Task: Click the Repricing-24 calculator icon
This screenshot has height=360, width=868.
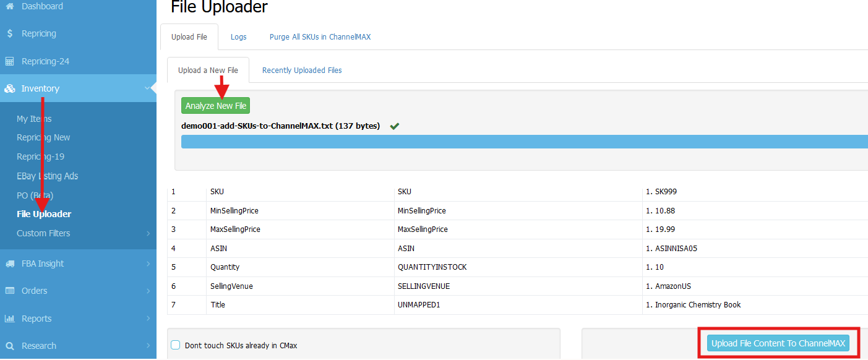Action: point(10,61)
